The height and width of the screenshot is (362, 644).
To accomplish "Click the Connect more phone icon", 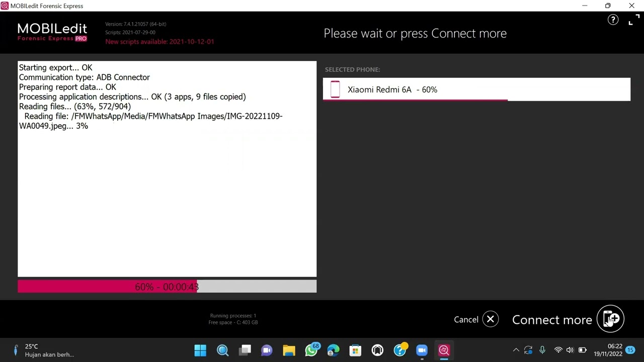I will [610, 319].
